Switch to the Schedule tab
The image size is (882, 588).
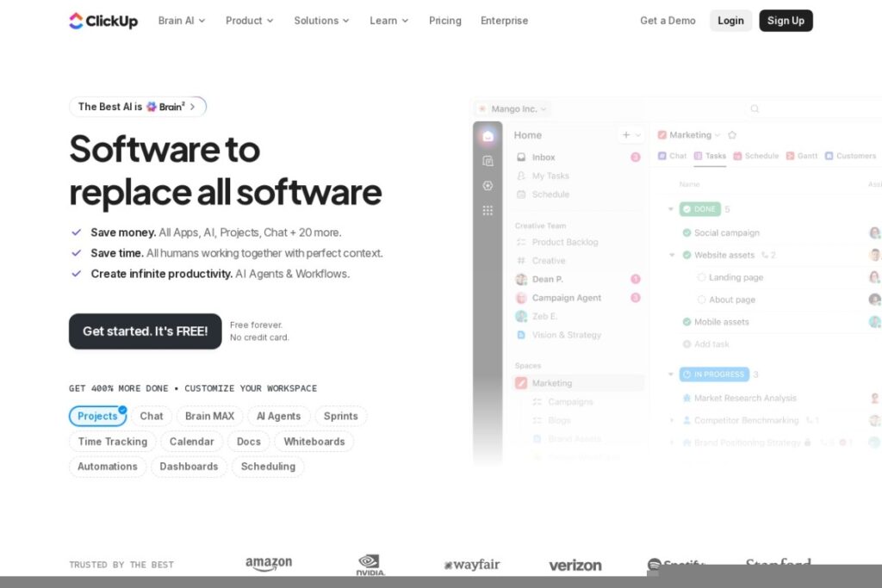pos(756,157)
